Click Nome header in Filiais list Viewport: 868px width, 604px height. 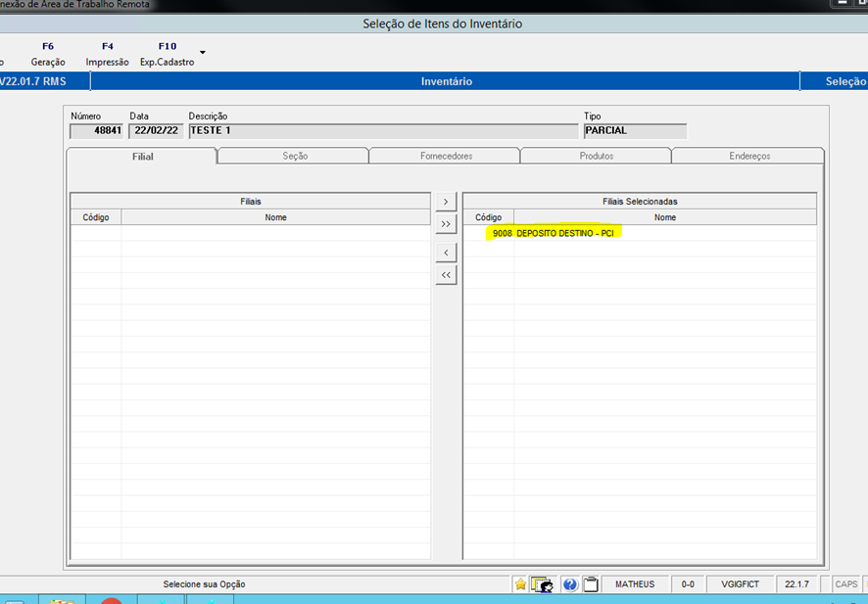click(x=275, y=217)
